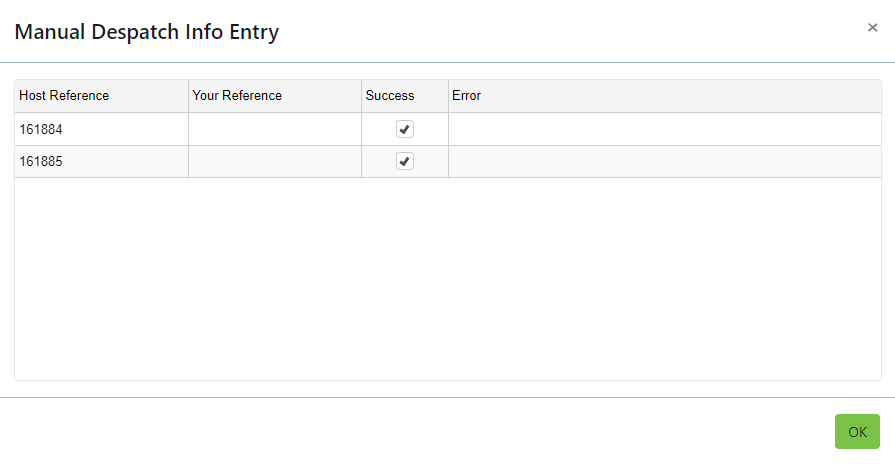The height and width of the screenshot is (464, 895).
Task: Confirm with the green OK button
Action: pos(857,431)
